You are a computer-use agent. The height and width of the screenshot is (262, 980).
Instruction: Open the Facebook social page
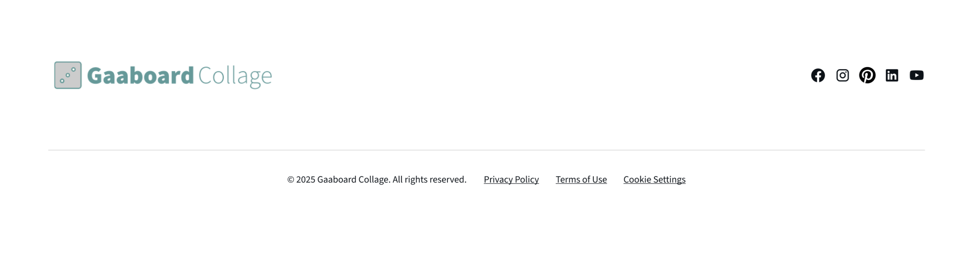818,75
